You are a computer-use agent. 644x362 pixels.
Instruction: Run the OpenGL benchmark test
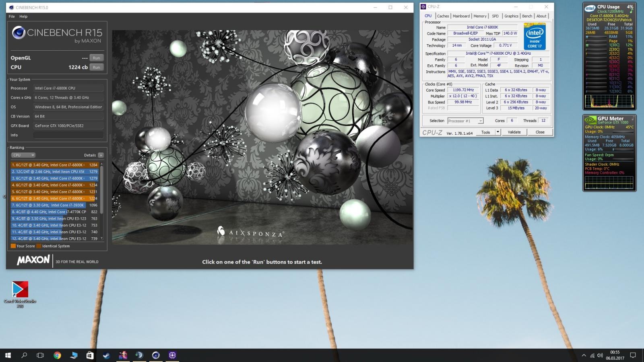pos(96,58)
